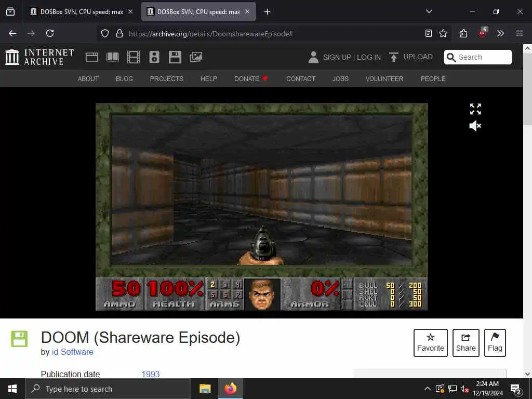Open the Software floppy disk icon

[x=175, y=57]
